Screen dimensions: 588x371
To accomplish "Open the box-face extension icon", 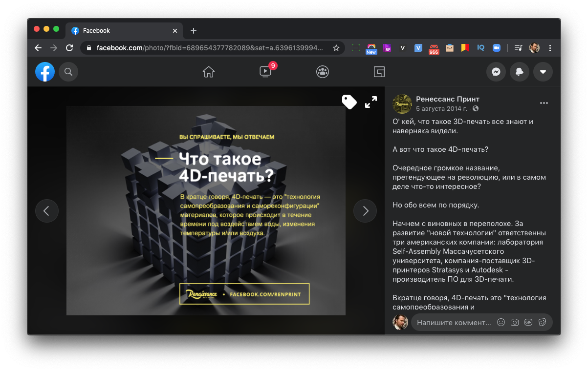I will pos(450,48).
